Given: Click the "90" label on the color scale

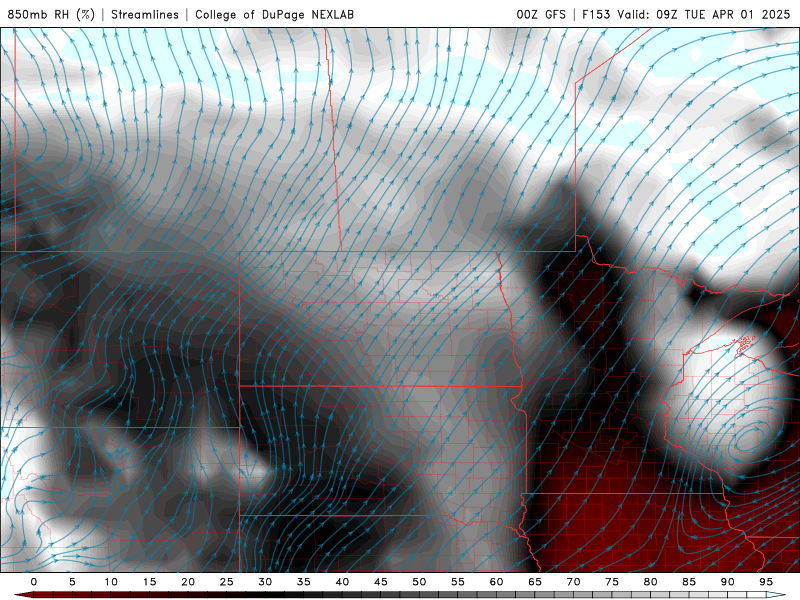Looking at the screenshot, I should pyautogui.click(x=728, y=582).
